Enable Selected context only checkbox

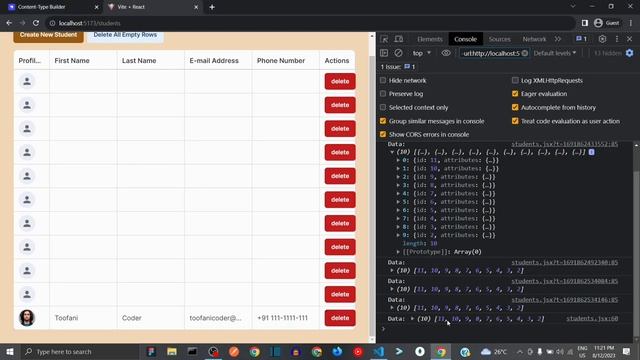[383, 107]
